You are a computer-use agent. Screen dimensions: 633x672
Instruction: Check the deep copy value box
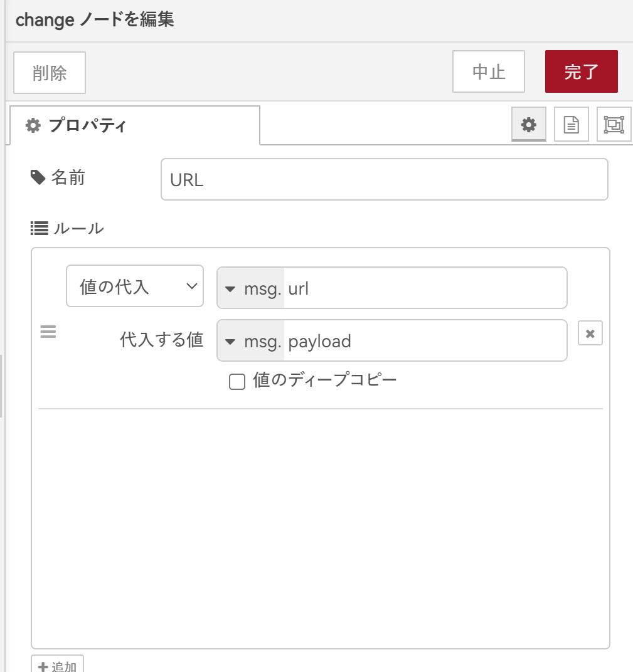pos(237,381)
